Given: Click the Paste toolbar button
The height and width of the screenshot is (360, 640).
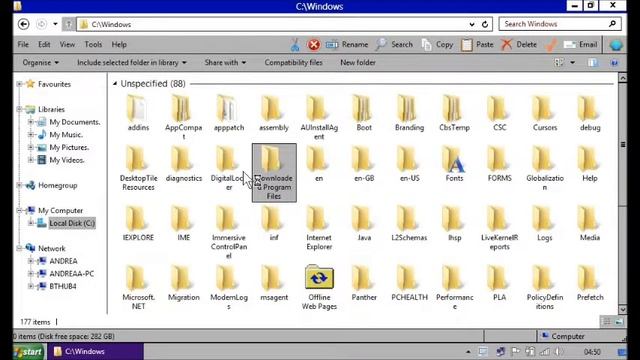Looking at the screenshot, I should coord(477,44).
